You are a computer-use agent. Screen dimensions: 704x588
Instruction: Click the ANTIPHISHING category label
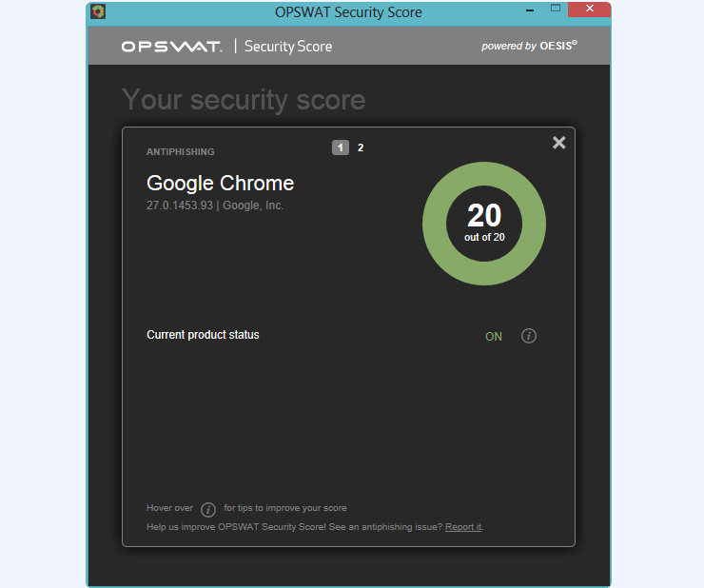[181, 152]
